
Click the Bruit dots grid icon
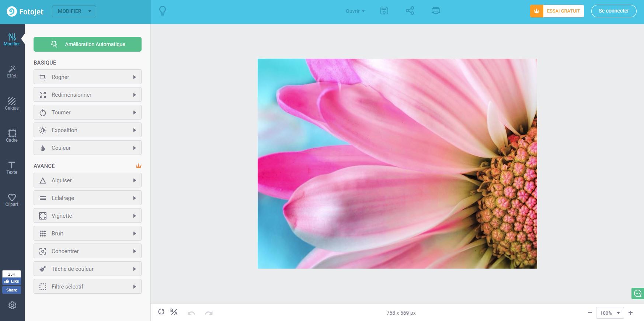point(43,234)
